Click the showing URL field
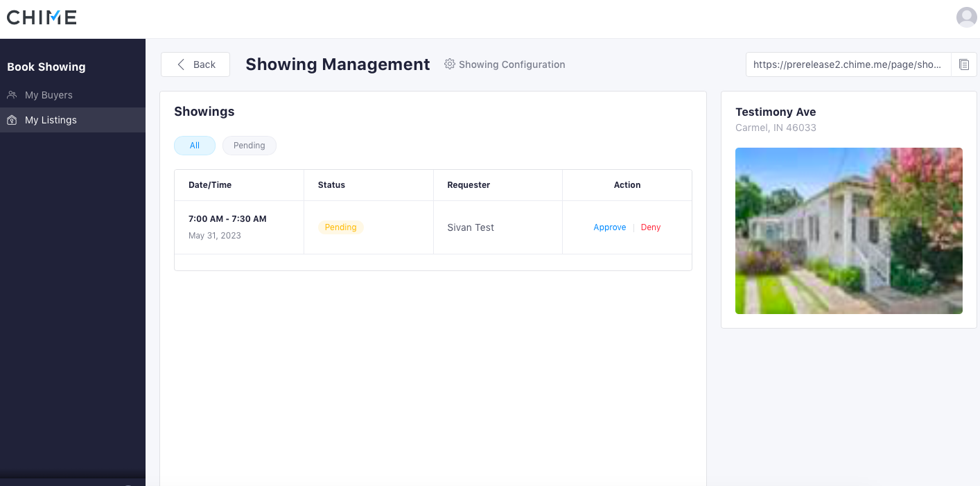980x486 pixels. [x=848, y=64]
